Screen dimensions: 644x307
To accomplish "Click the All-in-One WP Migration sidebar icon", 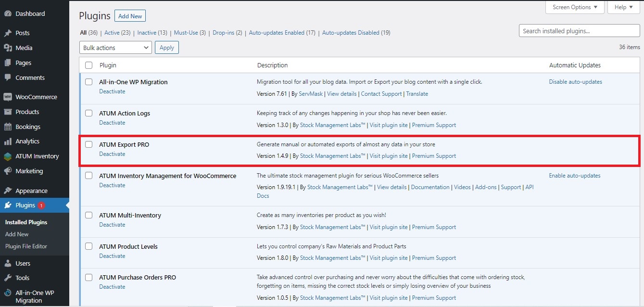I will click(x=8, y=293).
